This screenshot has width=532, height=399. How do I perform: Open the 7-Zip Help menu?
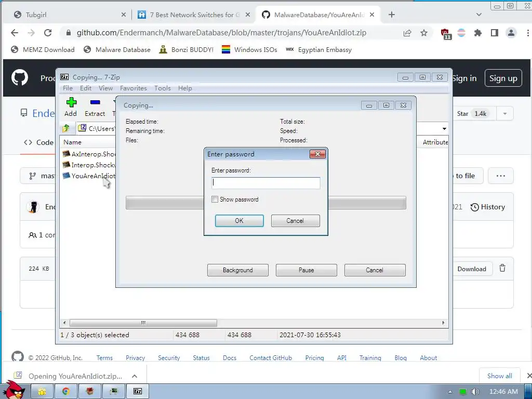(185, 88)
